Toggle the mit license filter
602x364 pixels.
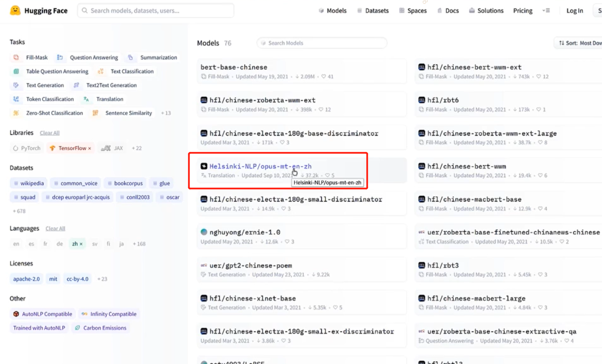53,279
